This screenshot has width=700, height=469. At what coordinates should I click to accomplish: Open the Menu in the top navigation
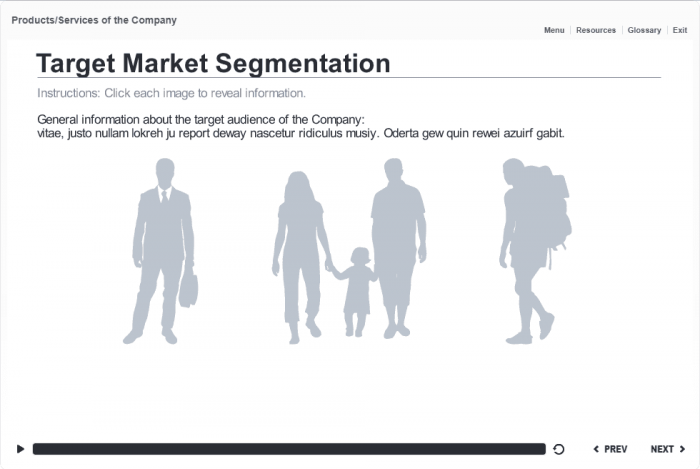pos(554,30)
